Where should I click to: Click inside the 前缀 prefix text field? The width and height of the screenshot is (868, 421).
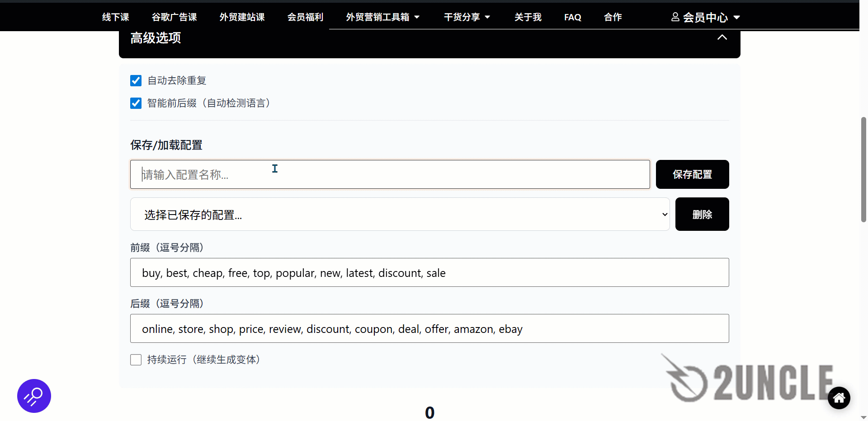[x=429, y=272]
